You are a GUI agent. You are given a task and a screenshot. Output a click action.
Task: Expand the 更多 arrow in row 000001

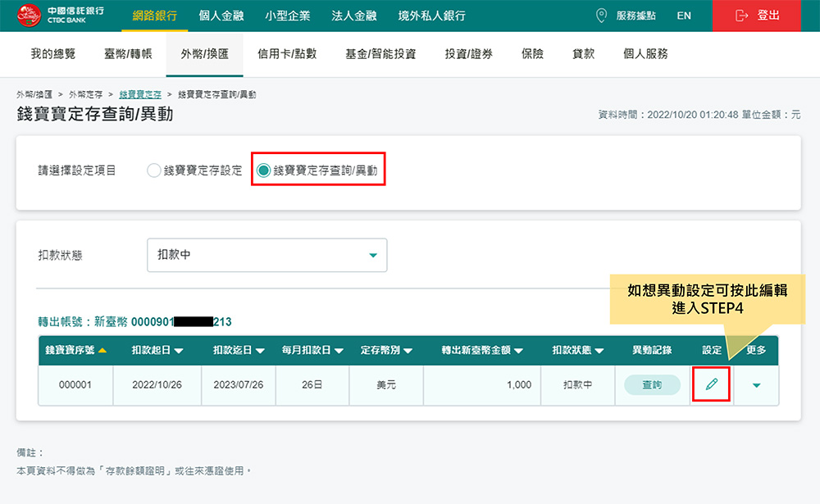pyautogui.click(x=756, y=385)
